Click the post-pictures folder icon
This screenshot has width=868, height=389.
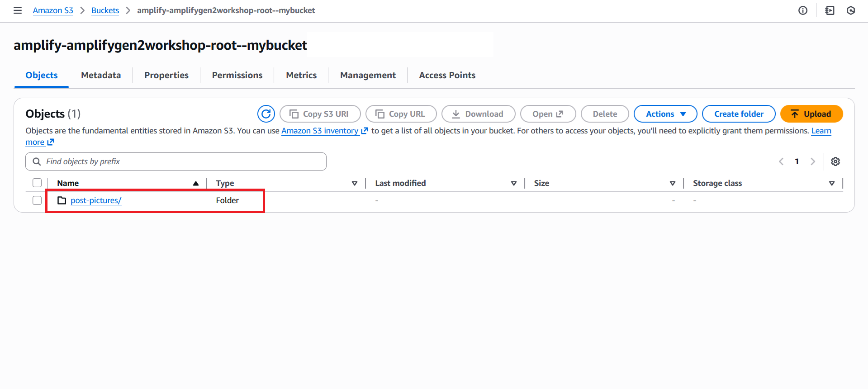tap(62, 200)
